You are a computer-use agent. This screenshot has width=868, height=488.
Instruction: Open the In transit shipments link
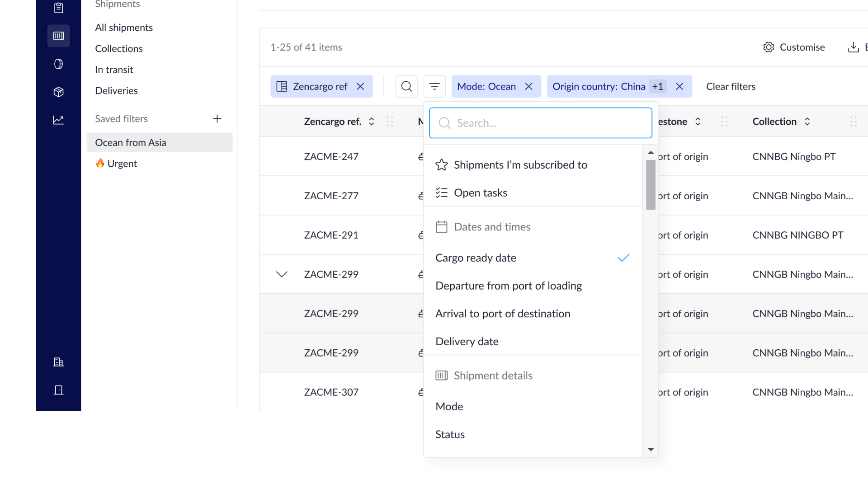pos(114,70)
